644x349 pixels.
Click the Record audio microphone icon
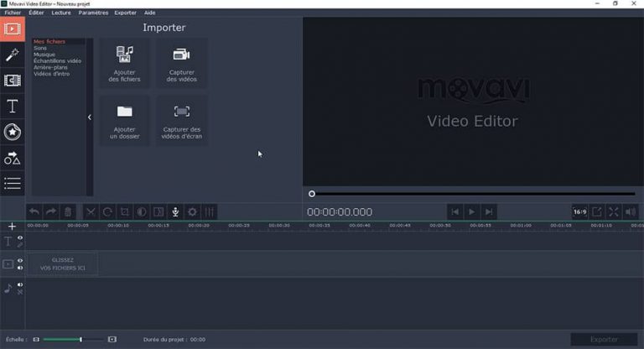pos(175,212)
